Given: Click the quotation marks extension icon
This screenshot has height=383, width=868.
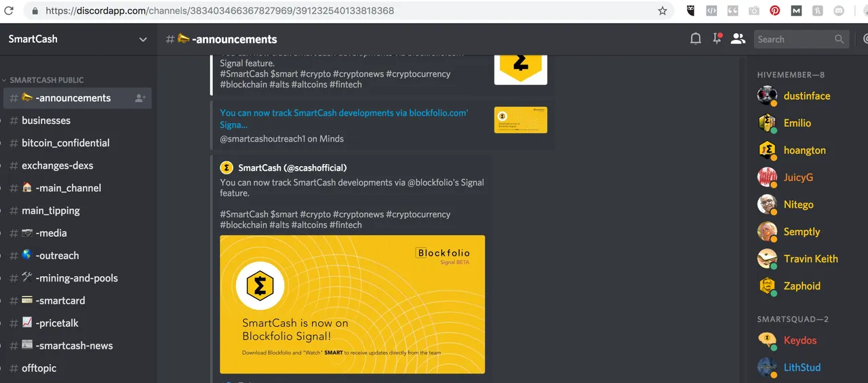Looking at the screenshot, I should (x=732, y=11).
